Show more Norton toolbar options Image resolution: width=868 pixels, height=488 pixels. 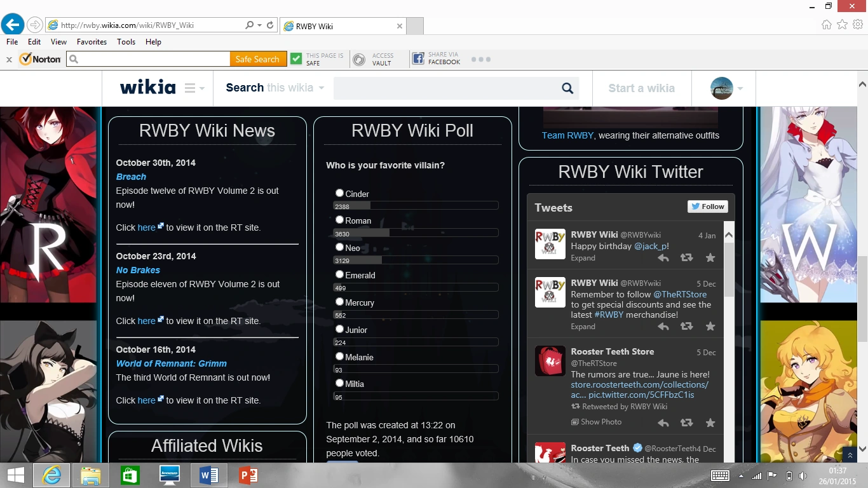point(481,59)
